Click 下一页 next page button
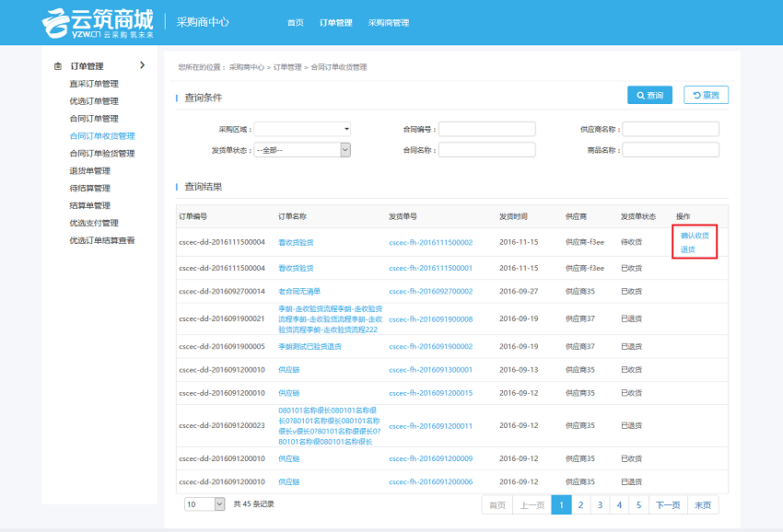The image size is (783, 532). click(x=668, y=505)
